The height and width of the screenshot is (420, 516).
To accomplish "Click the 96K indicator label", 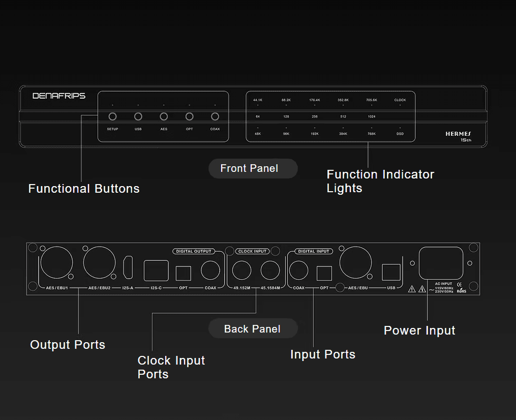I will click(x=286, y=134).
